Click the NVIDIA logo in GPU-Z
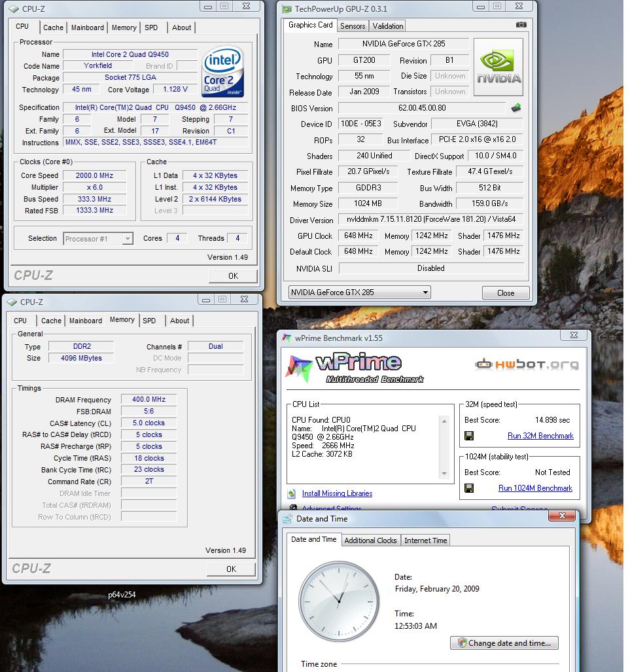The height and width of the screenshot is (672, 628). point(498,67)
